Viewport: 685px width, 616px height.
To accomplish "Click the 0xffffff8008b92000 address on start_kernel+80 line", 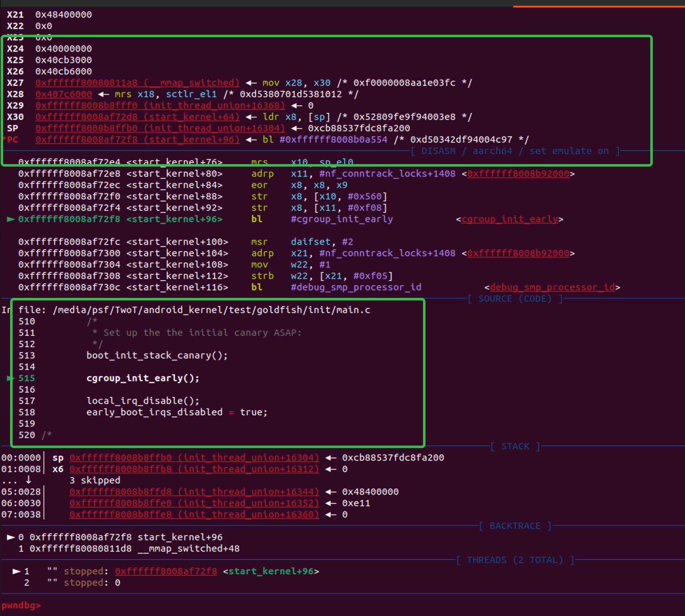I will click(518, 174).
